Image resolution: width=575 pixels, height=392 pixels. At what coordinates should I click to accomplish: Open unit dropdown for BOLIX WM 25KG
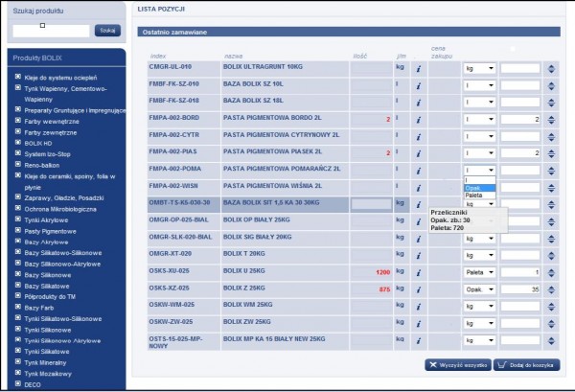point(479,306)
